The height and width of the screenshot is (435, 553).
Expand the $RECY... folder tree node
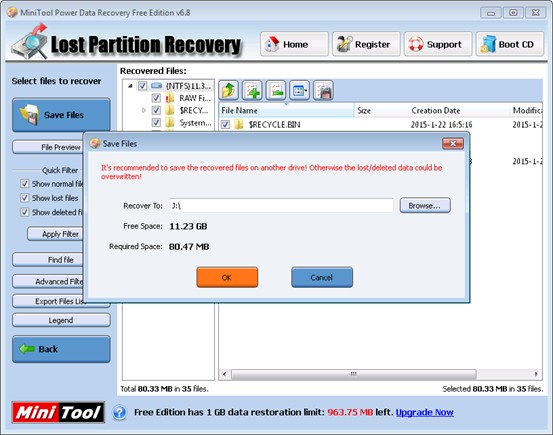coord(144,110)
